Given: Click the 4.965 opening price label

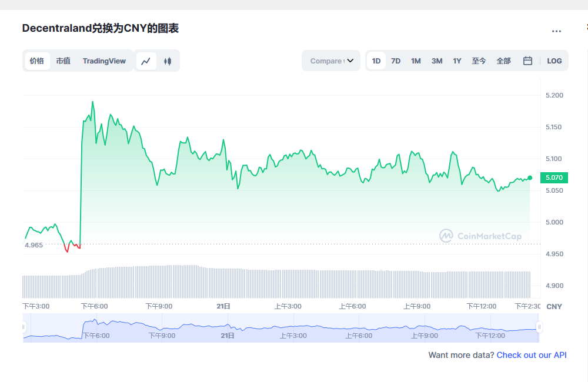Looking at the screenshot, I should pos(34,245).
